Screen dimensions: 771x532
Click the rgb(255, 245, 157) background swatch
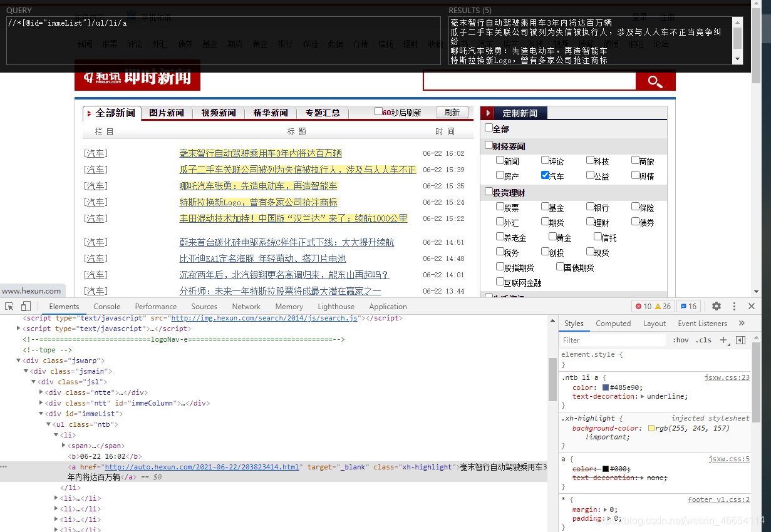[651, 428]
